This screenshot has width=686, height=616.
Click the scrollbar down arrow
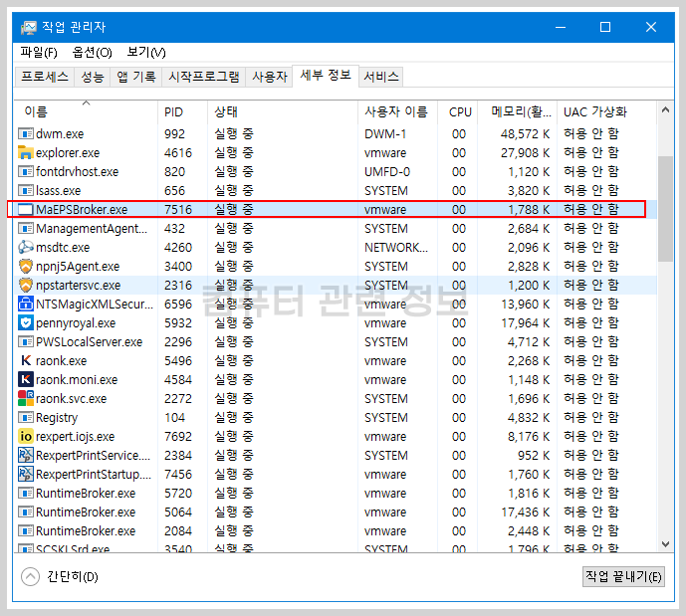(665, 544)
